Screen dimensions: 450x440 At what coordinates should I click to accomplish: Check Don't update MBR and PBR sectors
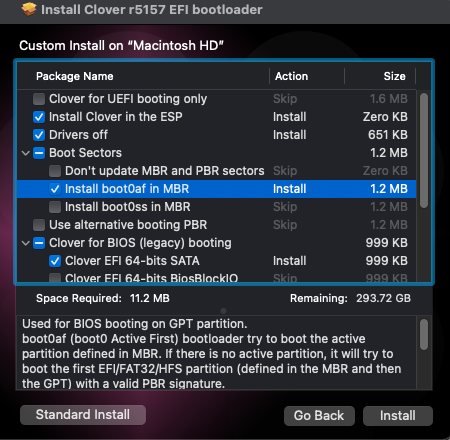pyautogui.click(x=55, y=171)
